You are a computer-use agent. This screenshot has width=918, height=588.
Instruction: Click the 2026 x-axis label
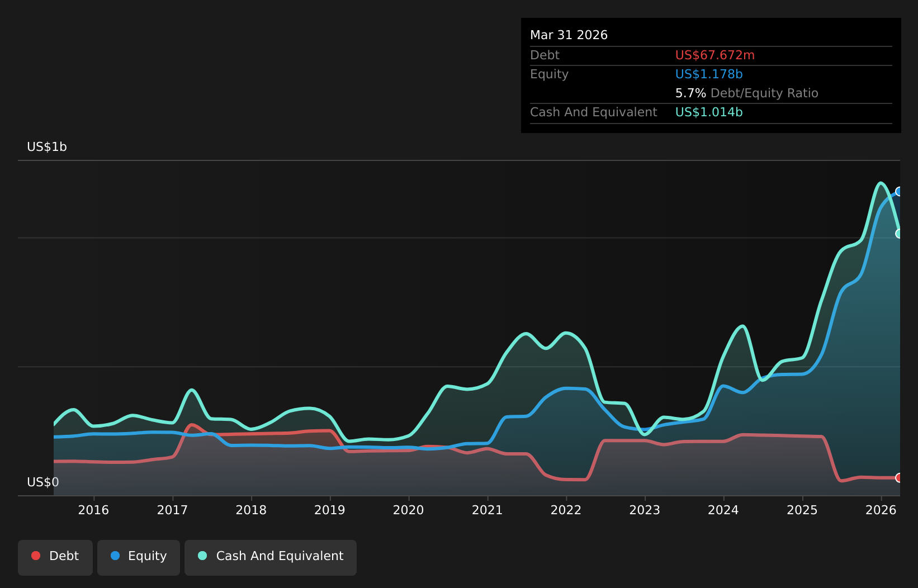pos(881,510)
